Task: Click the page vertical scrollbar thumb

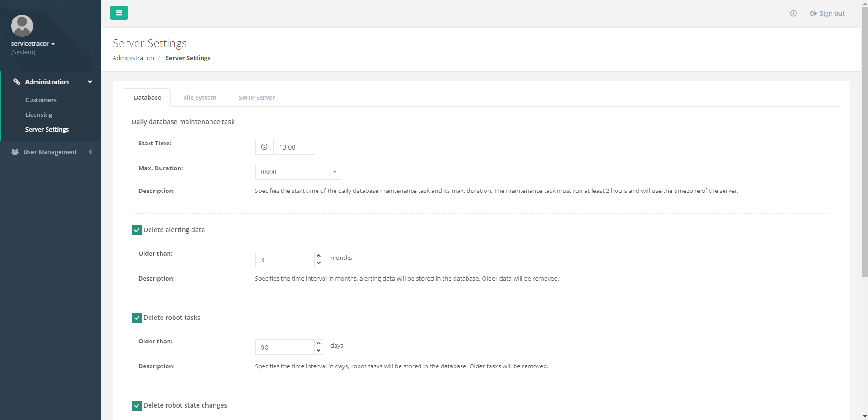Action: 864,142
